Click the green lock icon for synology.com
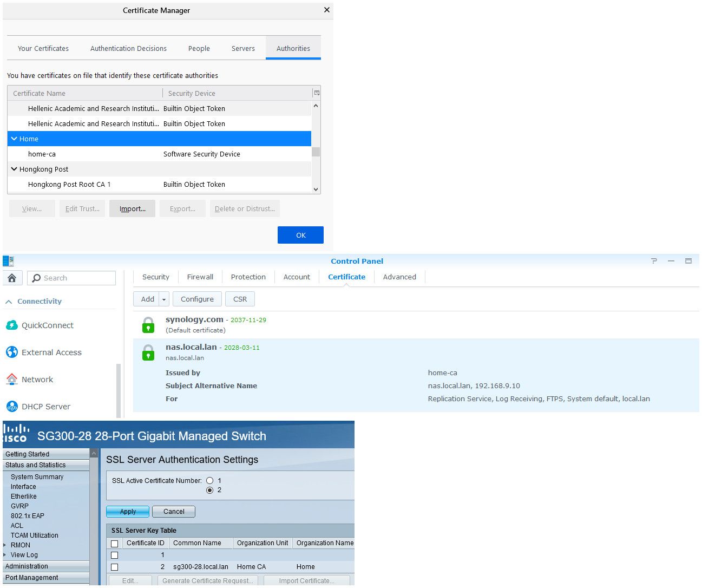Screen dimensions: 702x588 [148, 325]
